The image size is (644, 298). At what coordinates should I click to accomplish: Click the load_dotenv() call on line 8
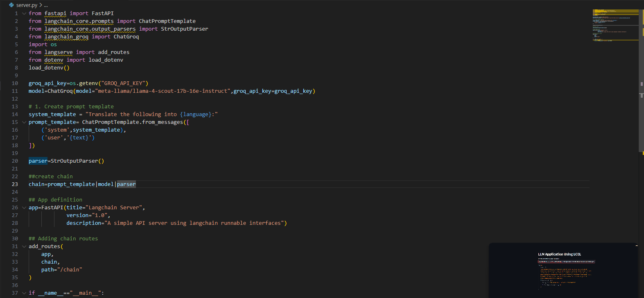(49, 68)
